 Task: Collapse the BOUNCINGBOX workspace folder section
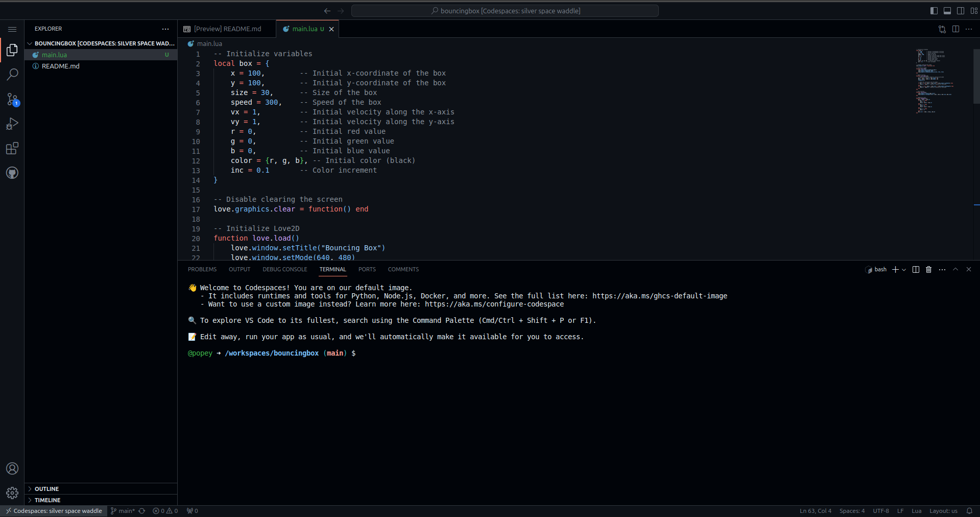pyautogui.click(x=101, y=43)
